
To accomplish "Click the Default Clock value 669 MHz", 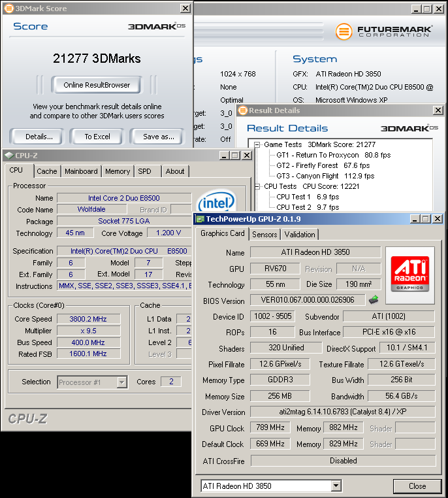I will tap(270, 444).
